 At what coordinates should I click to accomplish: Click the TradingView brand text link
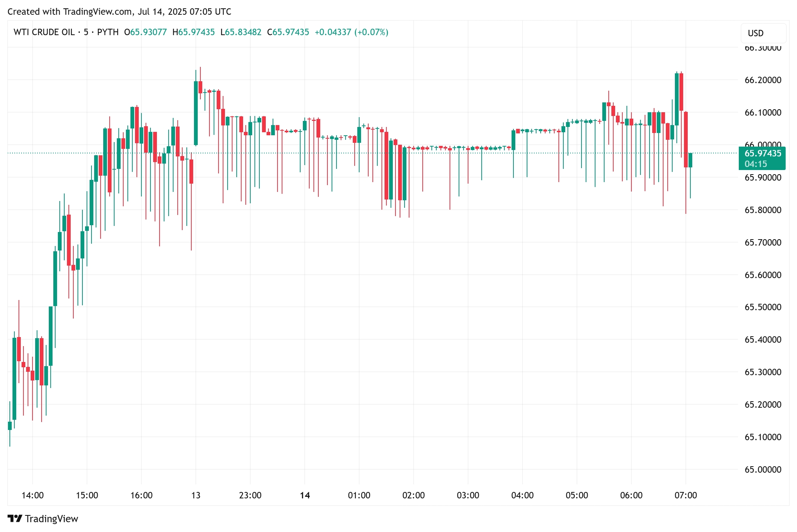[51, 519]
